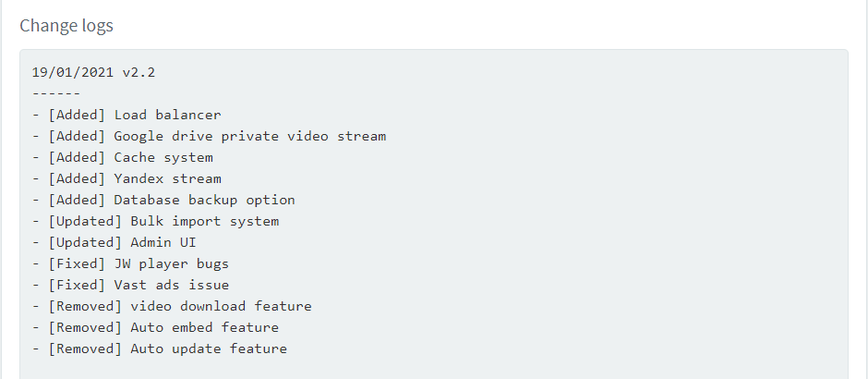Click the [Removed] tag before video download
Image resolution: width=868 pixels, height=379 pixels.
tap(85, 307)
